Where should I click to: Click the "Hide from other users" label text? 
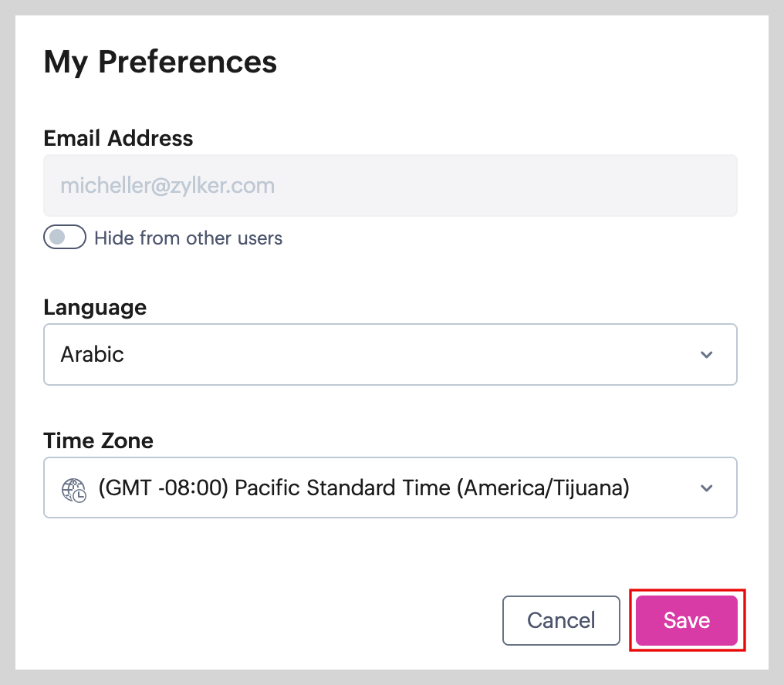point(188,238)
